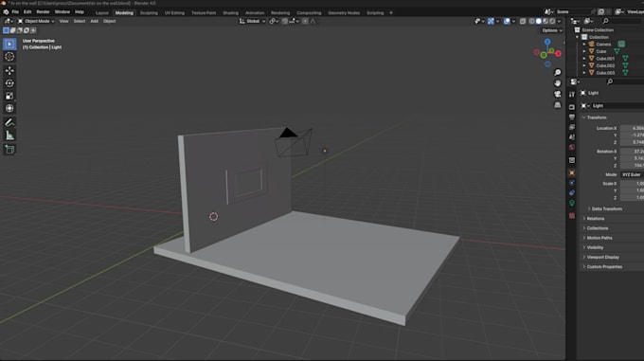The width and height of the screenshot is (644, 361).
Task: Open the viewport shading options arrow
Action: (559, 22)
